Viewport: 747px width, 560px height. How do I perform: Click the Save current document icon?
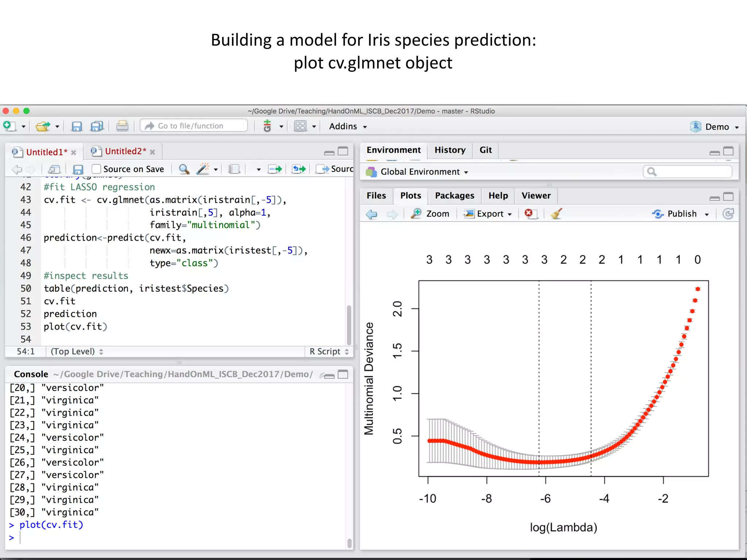pyautogui.click(x=77, y=126)
